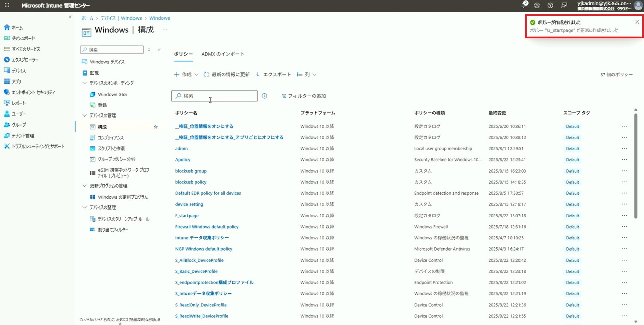
Task: Switch to the ADMX のインポート tab
Action: click(x=223, y=54)
